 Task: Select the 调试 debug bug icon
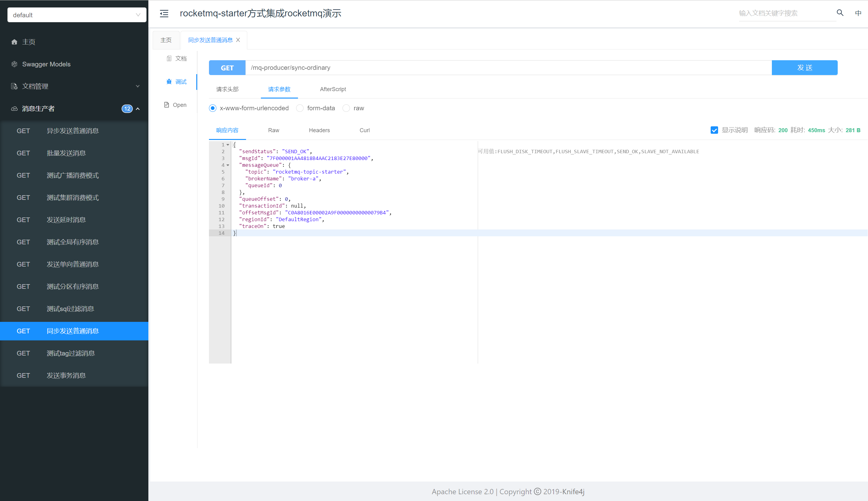click(169, 82)
